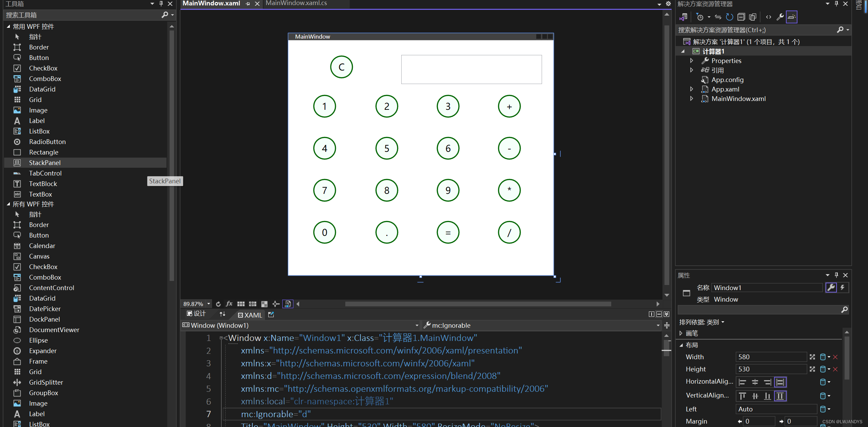Click the show all files icon
The height and width of the screenshot is (427, 868).
pyautogui.click(x=753, y=17)
